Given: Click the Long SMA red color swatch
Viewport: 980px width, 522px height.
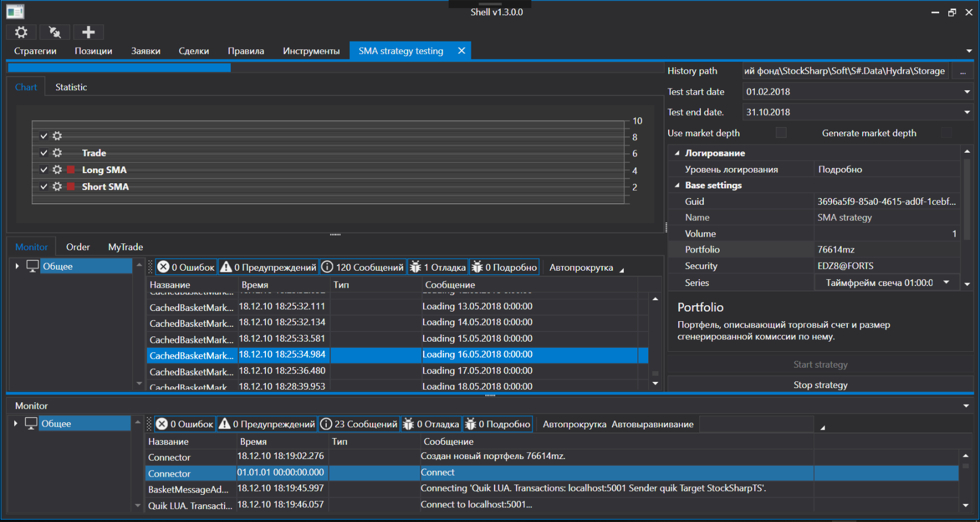Looking at the screenshot, I should (x=71, y=170).
